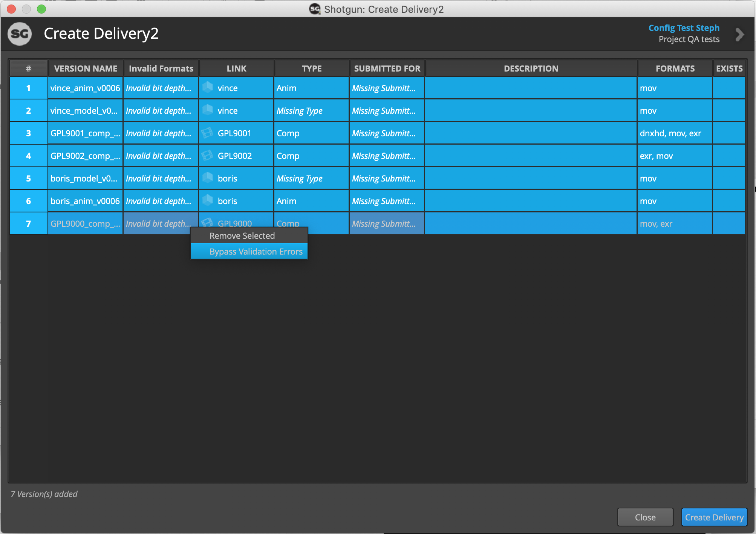The width and height of the screenshot is (756, 534).
Task: Click 'dnxhd, mov, exr' formats cell
Action: click(x=675, y=133)
